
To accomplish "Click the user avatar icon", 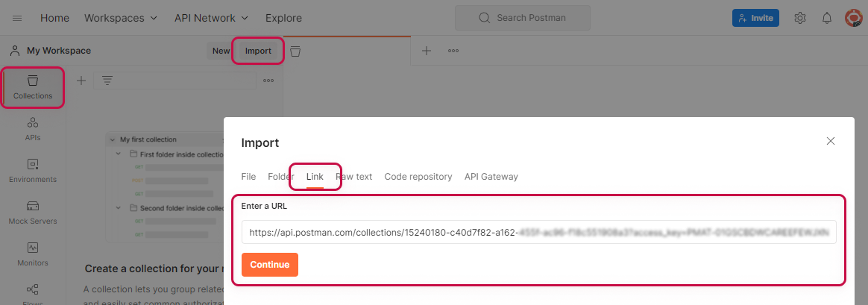I will (x=854, y=18).
